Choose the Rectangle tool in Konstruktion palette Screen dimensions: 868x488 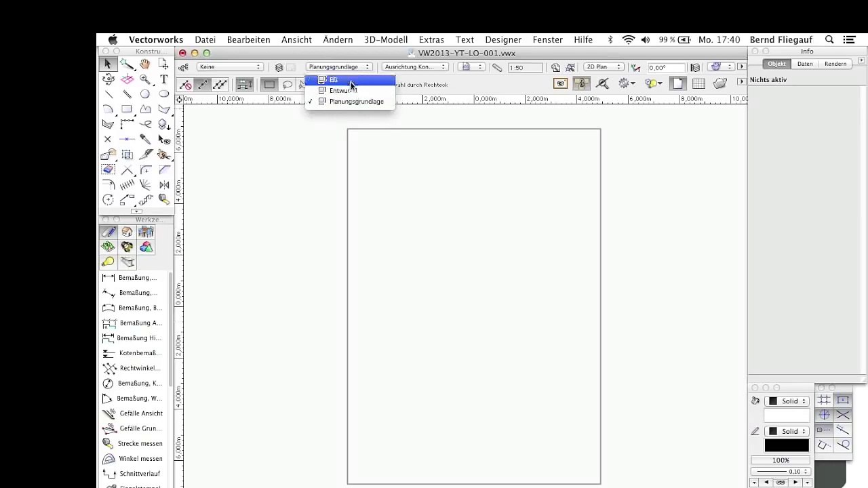[127, 109]
